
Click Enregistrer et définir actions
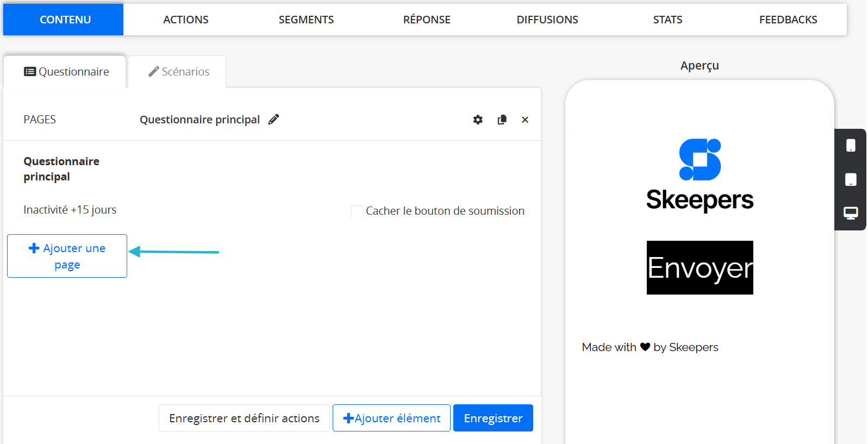point(244,418)
